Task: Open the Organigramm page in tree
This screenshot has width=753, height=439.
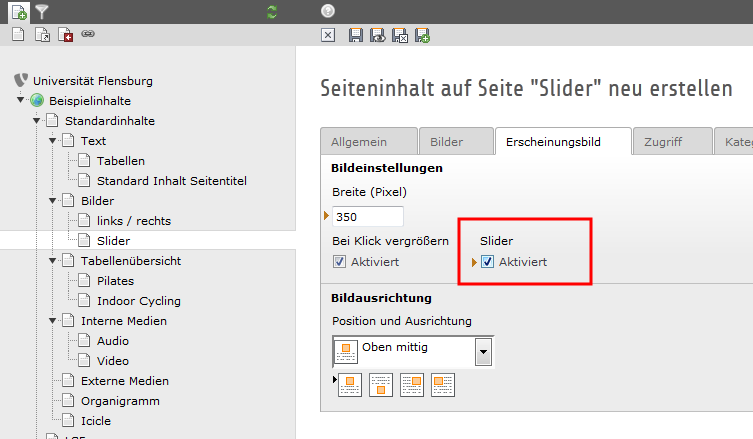Action: coord(119,401)
